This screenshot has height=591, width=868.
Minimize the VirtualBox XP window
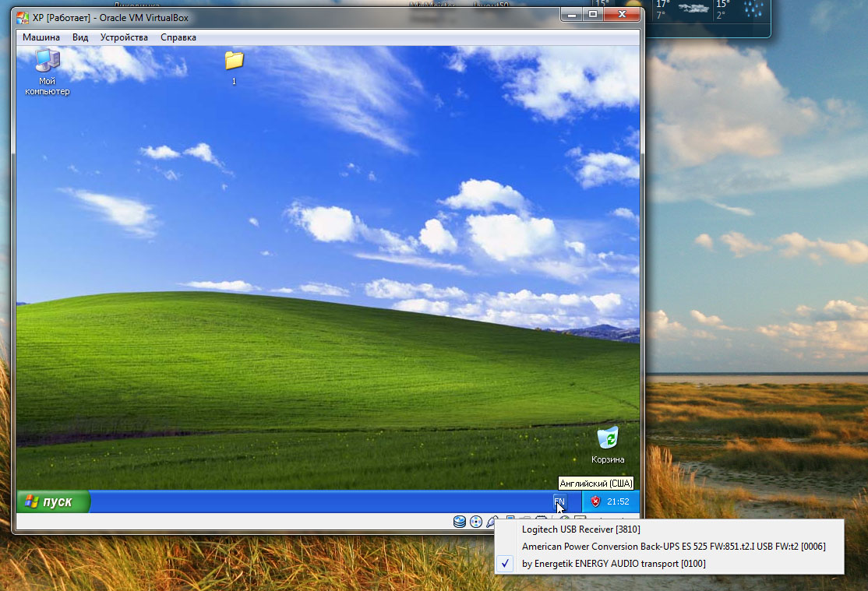tap(572, 14)
